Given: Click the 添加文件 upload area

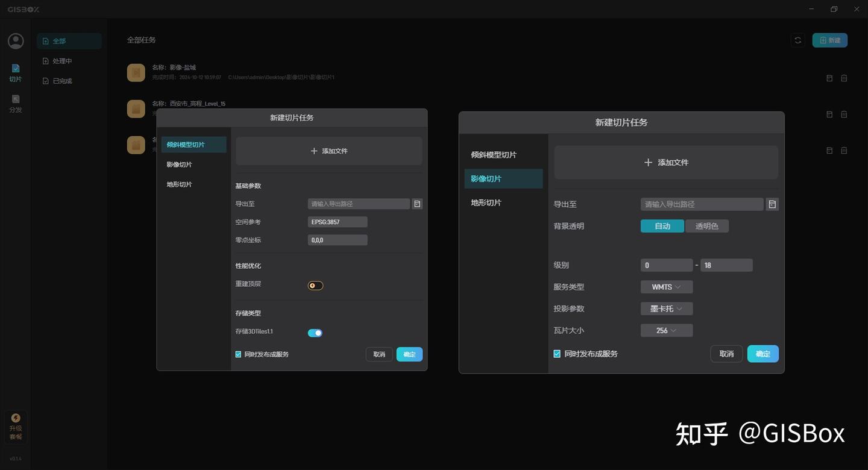Looking at the screenshot, I should [665, 162].
